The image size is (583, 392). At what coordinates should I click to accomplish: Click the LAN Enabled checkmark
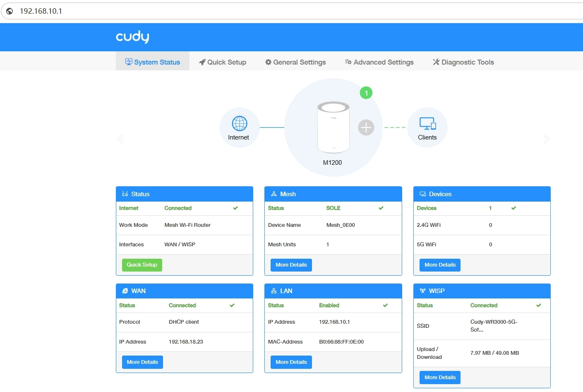(385, 305)
